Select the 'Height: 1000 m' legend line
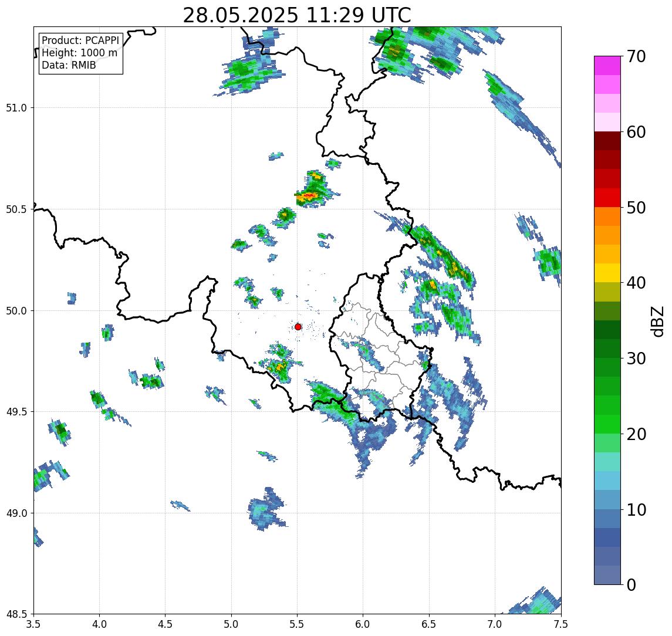Screen dimensions: 672x636 (x=79, y=53)
